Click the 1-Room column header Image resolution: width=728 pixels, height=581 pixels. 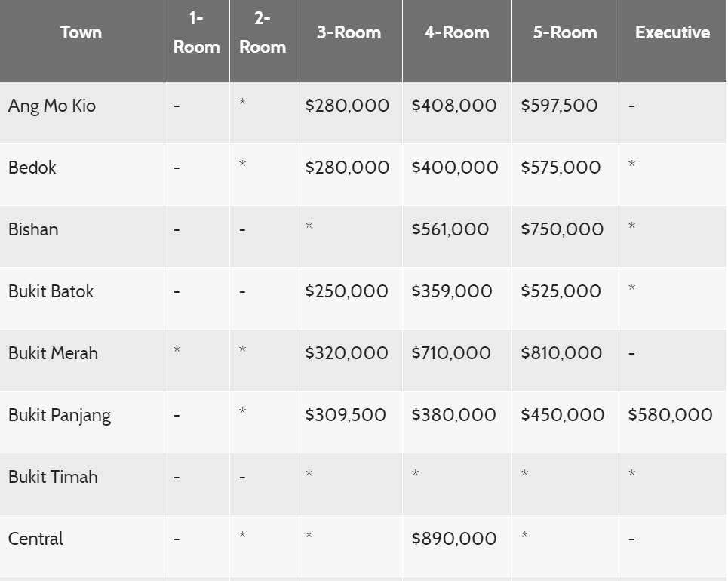coord(196,32)
